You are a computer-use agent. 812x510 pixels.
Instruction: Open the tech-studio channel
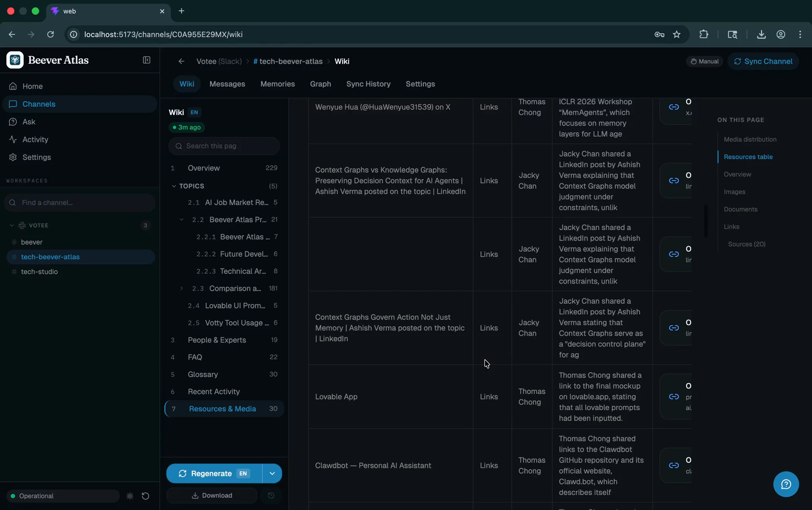tap(80, 272)
